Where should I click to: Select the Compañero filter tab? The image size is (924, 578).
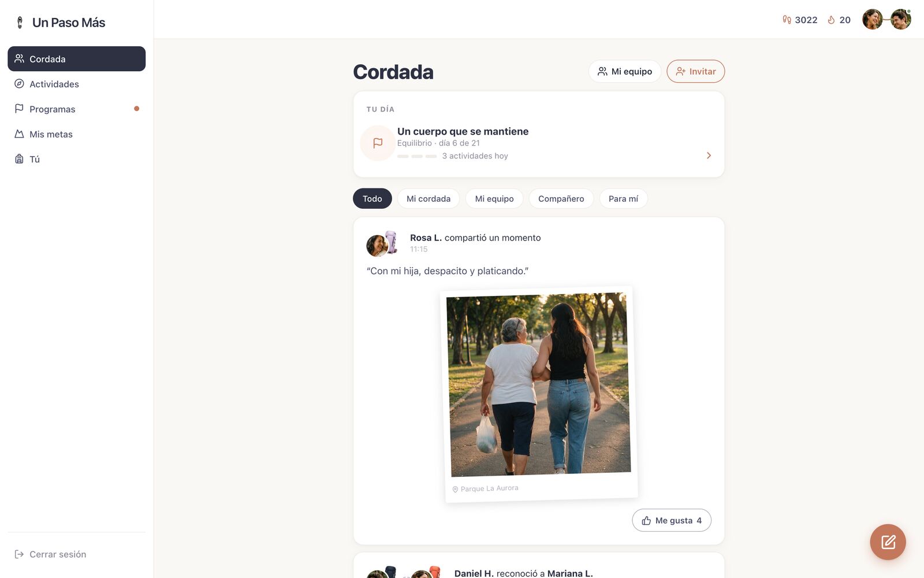[x=561, y=198]
